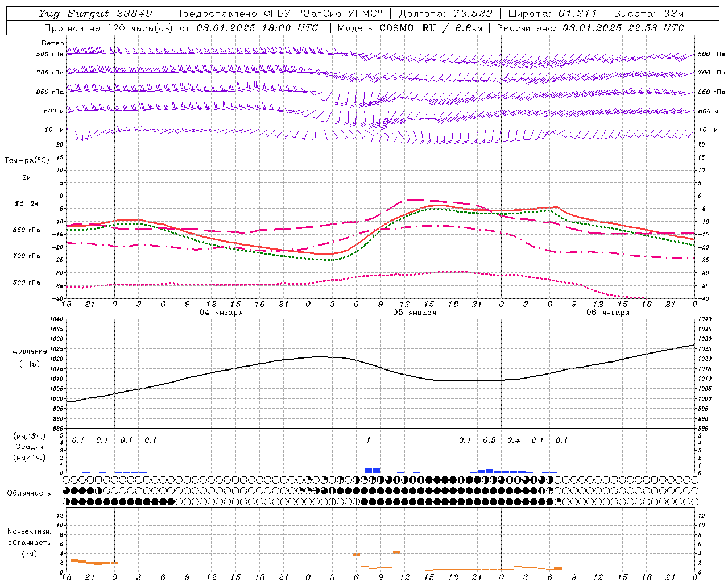Image resolution: width=728 pixels, height=582 pixels.
Task: Click the station title Yug_Surgut_23849
Action: click(x=96, y=14)
